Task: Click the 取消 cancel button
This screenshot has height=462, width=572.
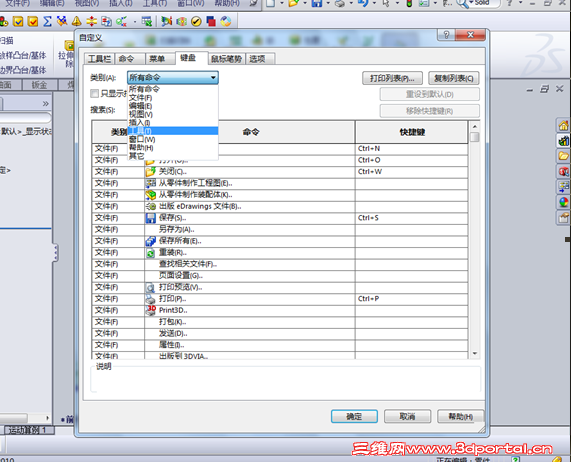Action: click(407, 416)
